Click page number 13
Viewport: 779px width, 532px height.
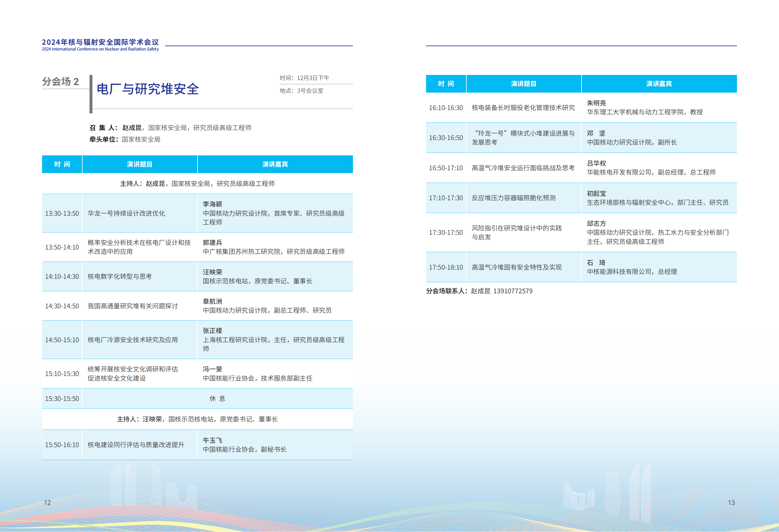(731, 502)
